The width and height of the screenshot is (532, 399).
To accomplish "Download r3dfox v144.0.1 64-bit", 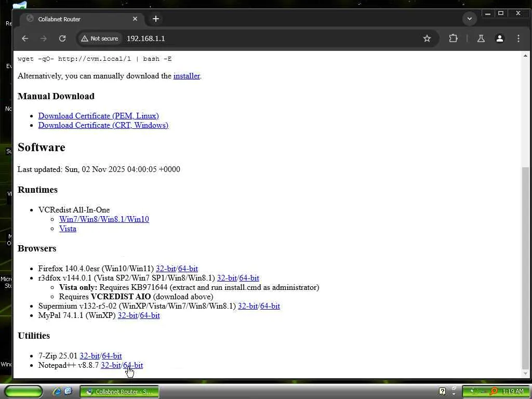I will [x=249, y=278].
